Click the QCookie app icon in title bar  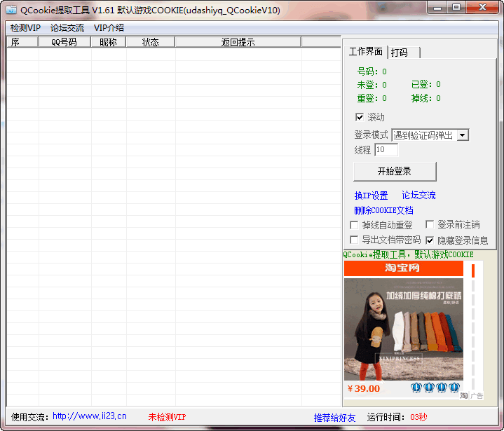[11, 10]
